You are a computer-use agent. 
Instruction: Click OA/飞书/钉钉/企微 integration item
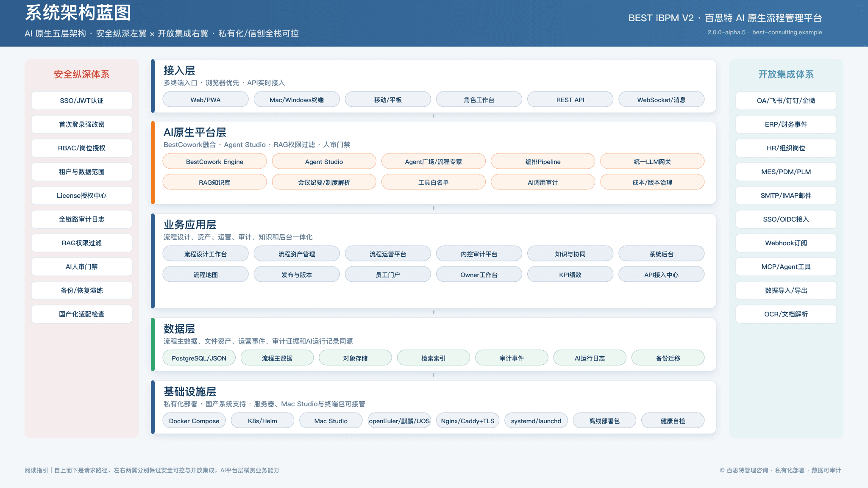(786, 100)
